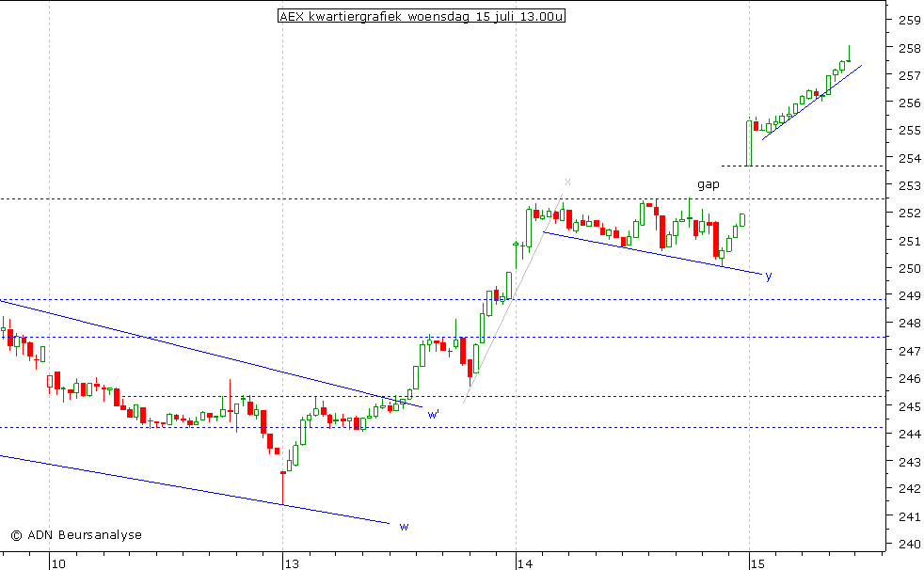Click the price label 255 on axis
Screen dimensions: 924x570
point(909,130)
